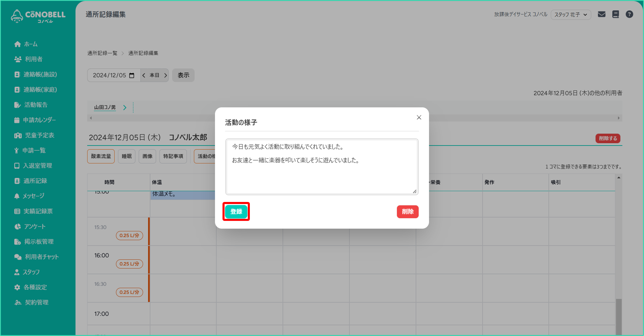
Task: Click the 本日 today button
Action: click(x=154, y=75)
